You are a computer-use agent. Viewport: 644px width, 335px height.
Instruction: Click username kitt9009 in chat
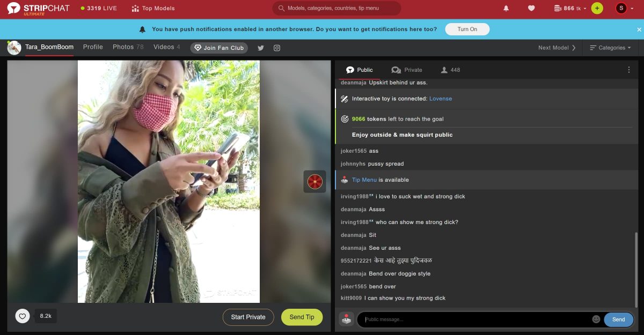point(351,298)
